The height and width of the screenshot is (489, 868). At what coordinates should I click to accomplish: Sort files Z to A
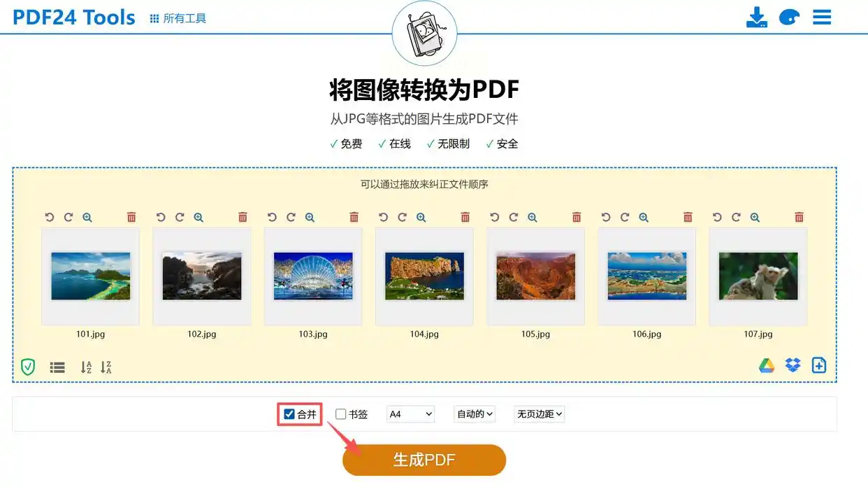pos(106,367)
